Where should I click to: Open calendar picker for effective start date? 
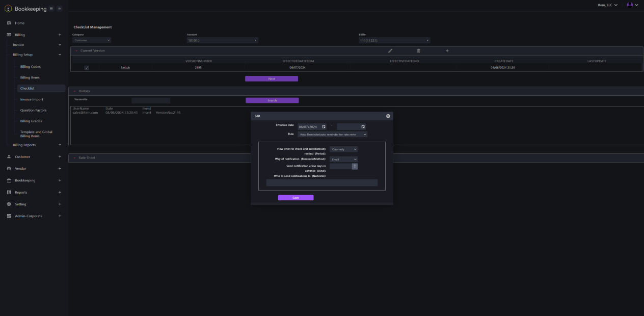click(x=324, y=126)
